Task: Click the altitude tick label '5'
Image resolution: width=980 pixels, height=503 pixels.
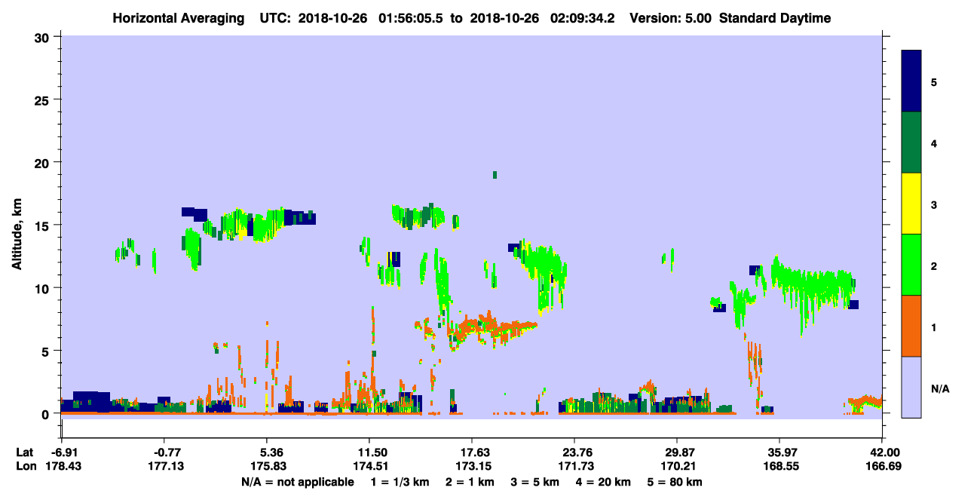Action: [x=47, y=351]
